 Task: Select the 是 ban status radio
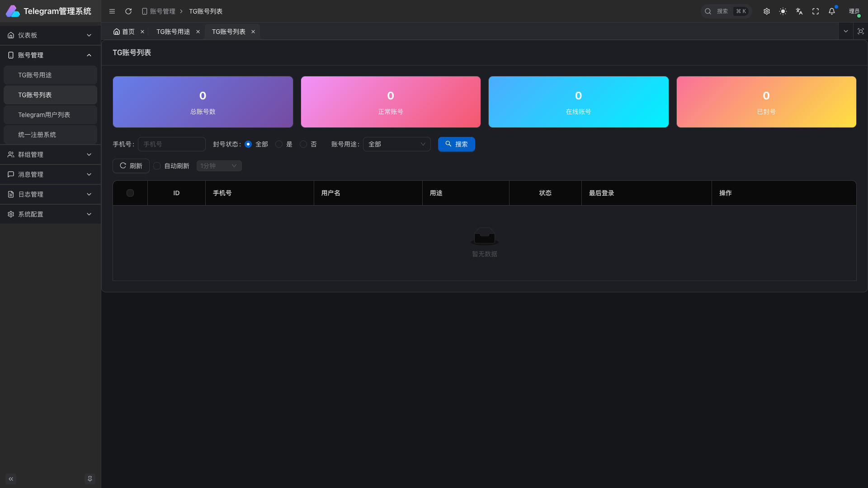click(279, 144)
